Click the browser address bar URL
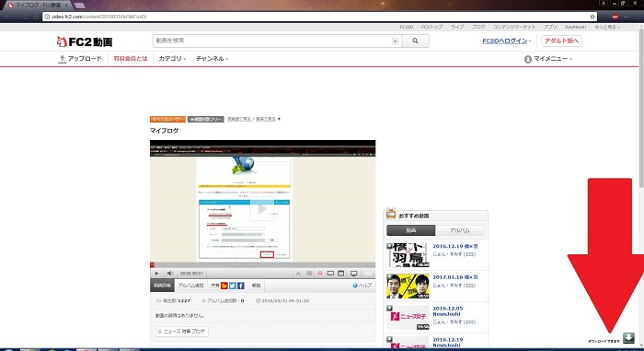 tap(99, 17)
